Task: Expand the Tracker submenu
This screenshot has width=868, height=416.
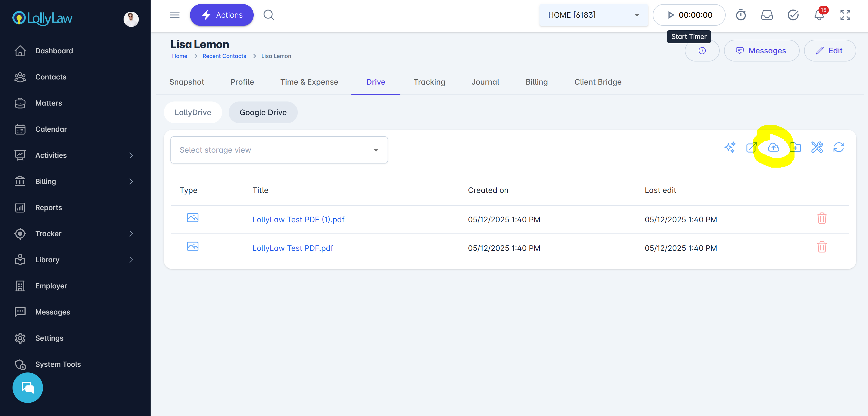Action: tap(131, 234)
